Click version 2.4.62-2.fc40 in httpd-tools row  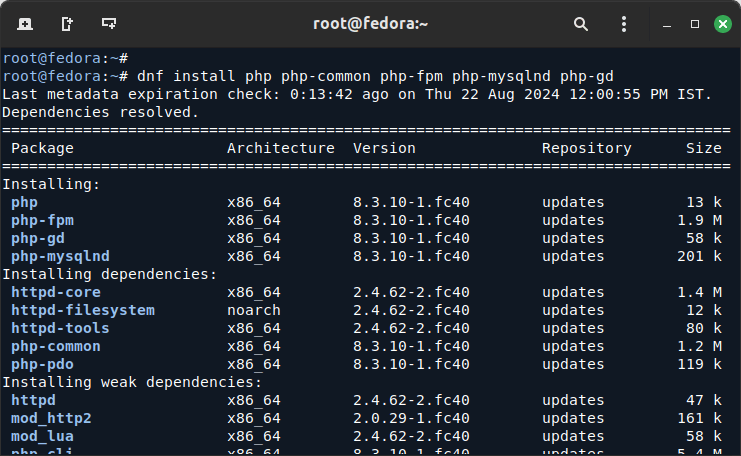click(411, 328)
